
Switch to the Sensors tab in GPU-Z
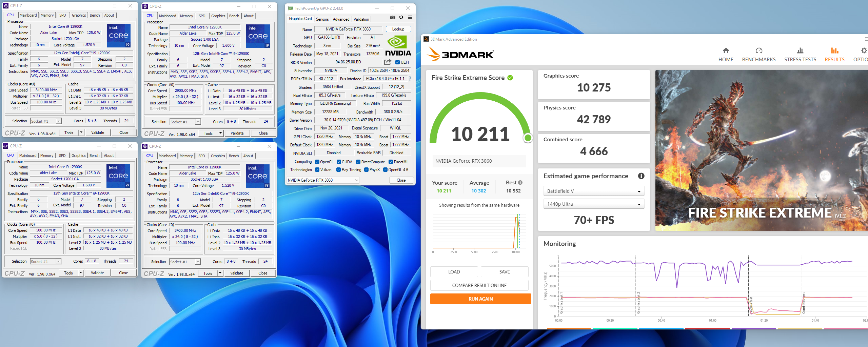point(322,19)
